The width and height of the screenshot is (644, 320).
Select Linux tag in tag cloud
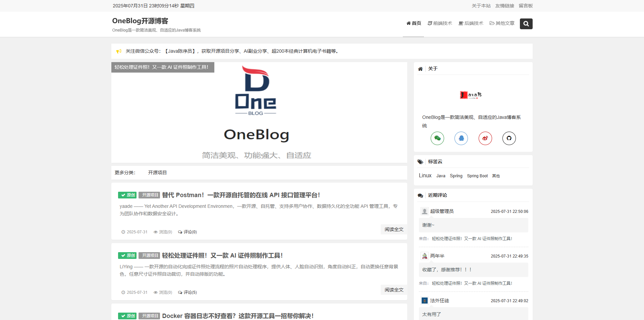(x=425, y=176)
